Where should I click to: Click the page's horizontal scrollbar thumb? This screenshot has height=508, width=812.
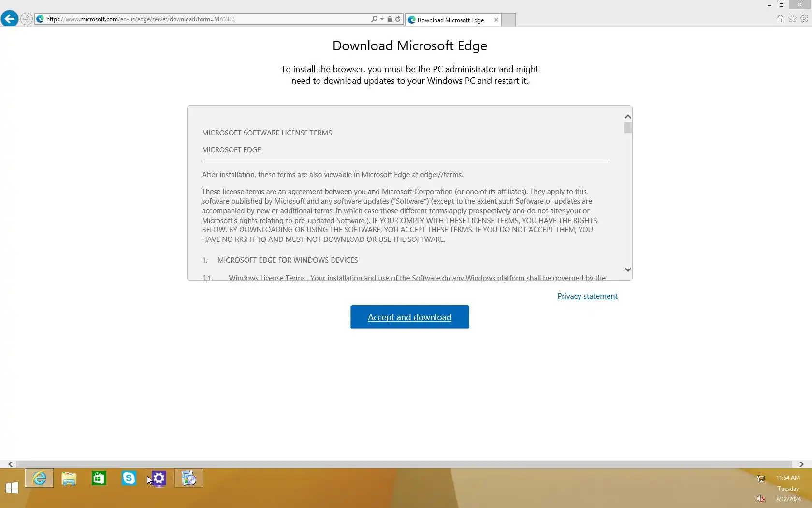[404, 464]
